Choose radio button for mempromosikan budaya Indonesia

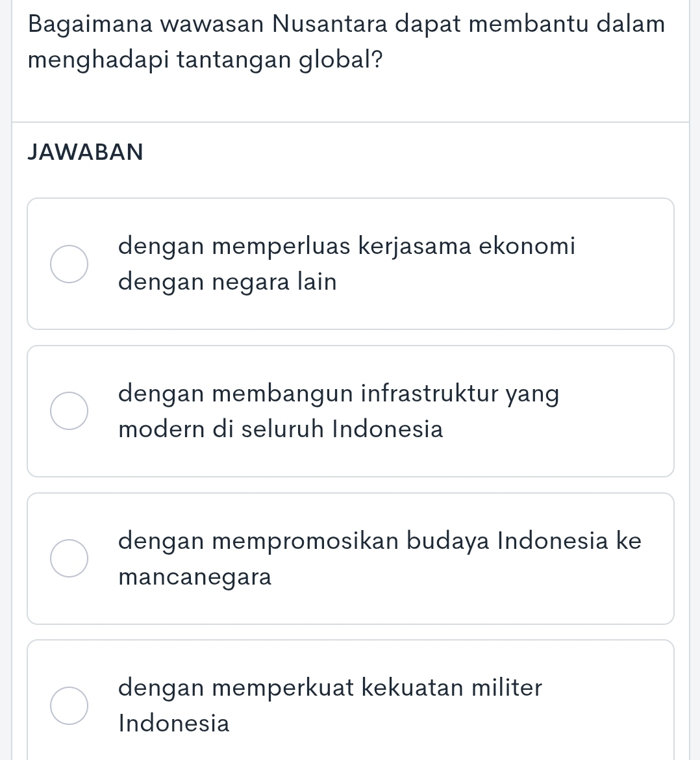click(x=69, y=559)
